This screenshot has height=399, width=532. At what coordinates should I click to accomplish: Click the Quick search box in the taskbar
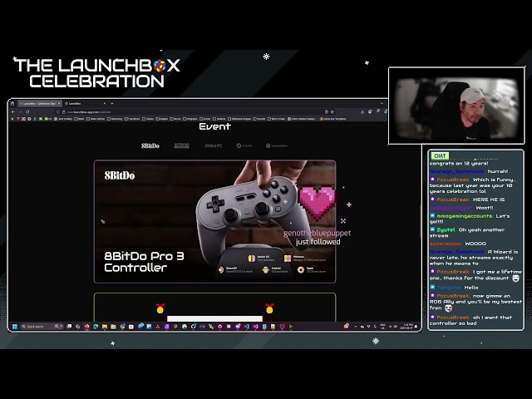point(42,327)
